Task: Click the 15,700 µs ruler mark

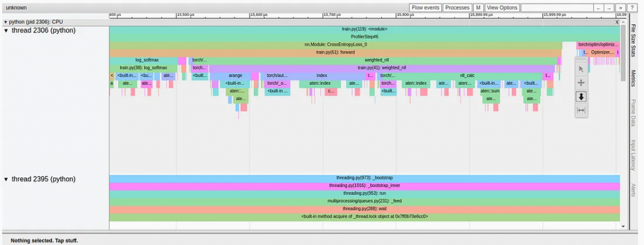Action: 332,14
